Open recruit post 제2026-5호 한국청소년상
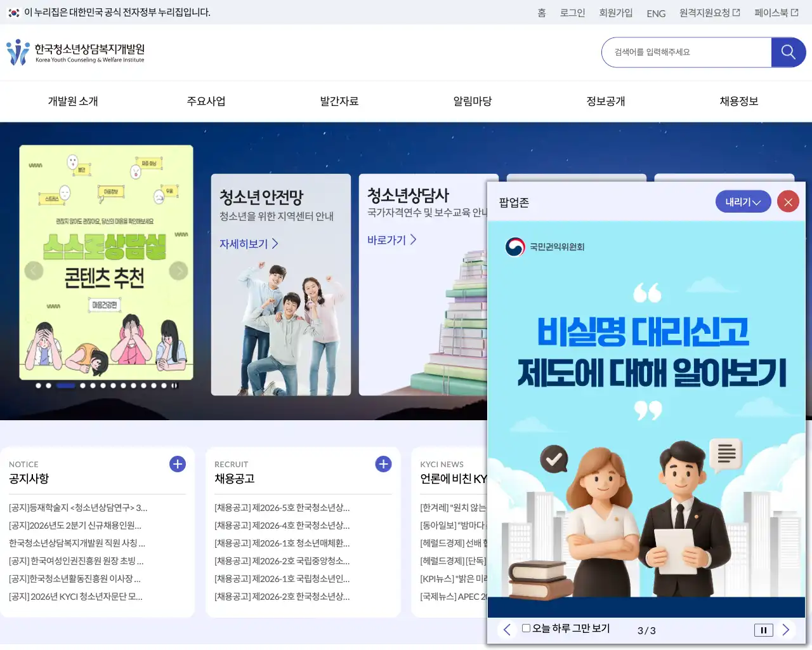The image size is (812, 650). pos(282,508)
